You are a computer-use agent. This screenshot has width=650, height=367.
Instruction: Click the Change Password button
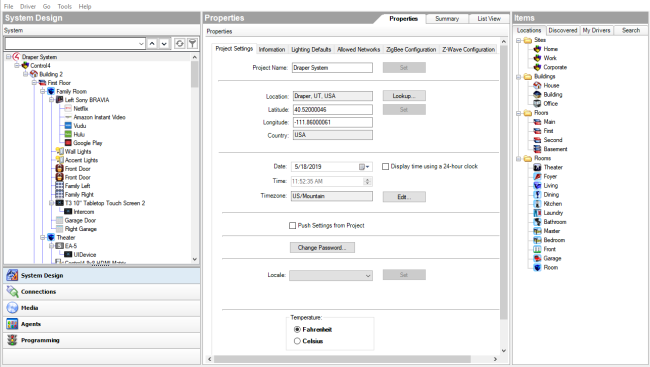322,248
